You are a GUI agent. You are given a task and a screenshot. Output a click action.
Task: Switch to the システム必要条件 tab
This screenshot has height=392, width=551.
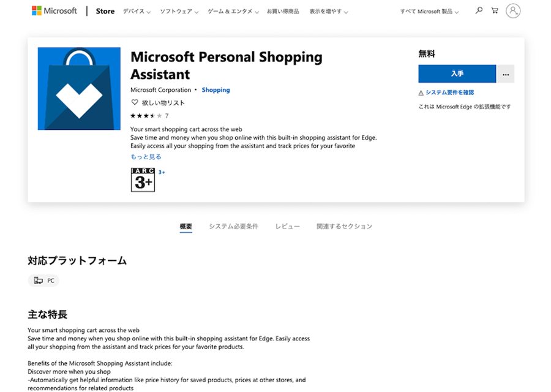point(233,227)
